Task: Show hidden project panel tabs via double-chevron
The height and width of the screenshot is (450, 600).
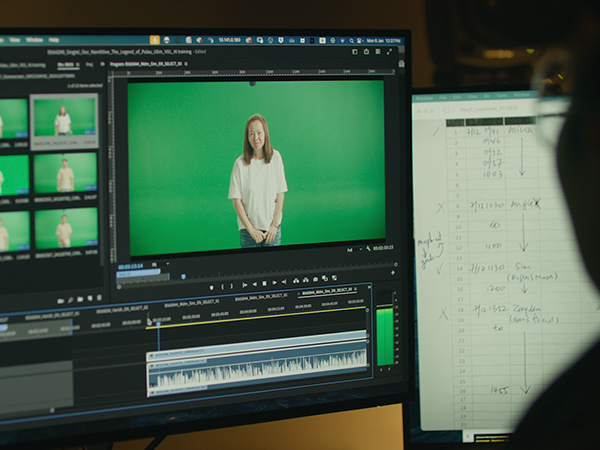Action: click(x=102, y=64)
